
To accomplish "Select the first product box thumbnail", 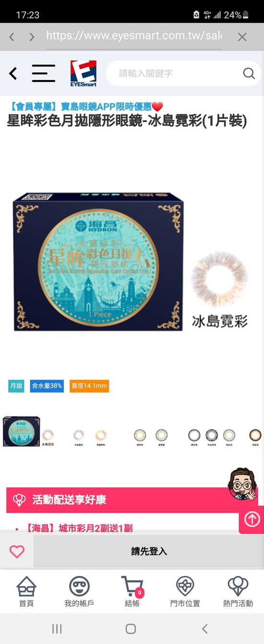I will tap(21, 432).
